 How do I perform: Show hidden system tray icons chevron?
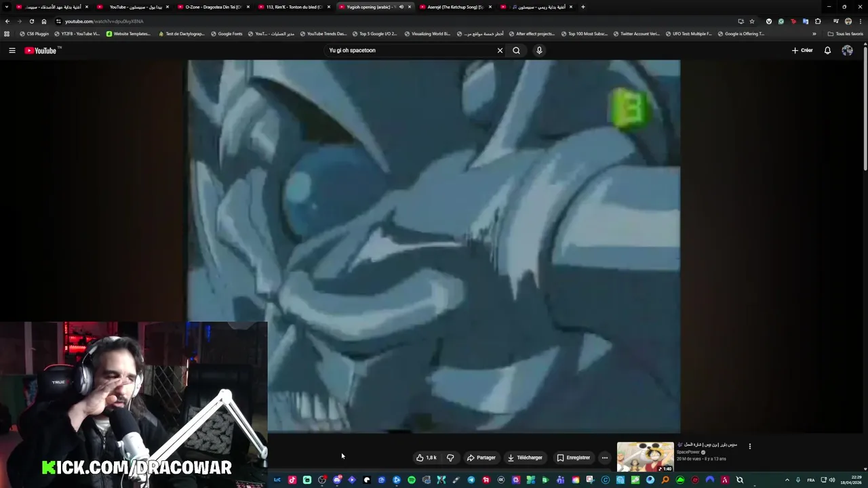click(x=787, y=480)
